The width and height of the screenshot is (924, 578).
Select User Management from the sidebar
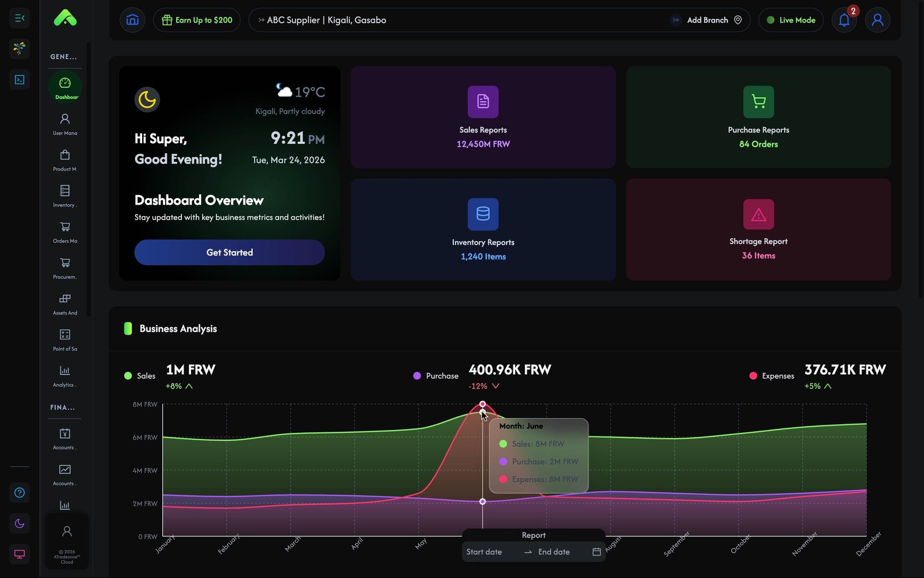[65, 123]
